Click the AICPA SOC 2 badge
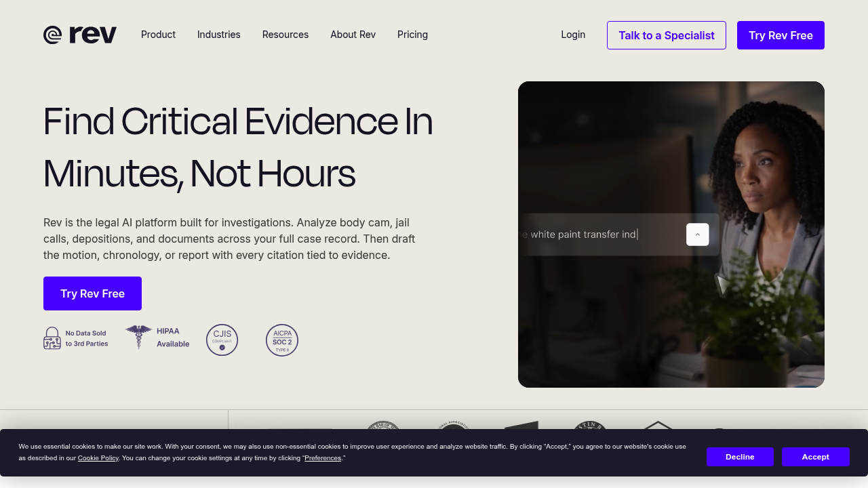Screen dimensions: 868x488 [x=282, y=340]
